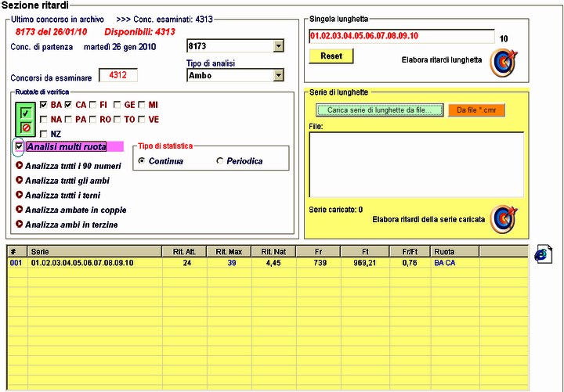Click the Fr column header
The width and height of the screenshot is (564, 392).
[318, 251]
